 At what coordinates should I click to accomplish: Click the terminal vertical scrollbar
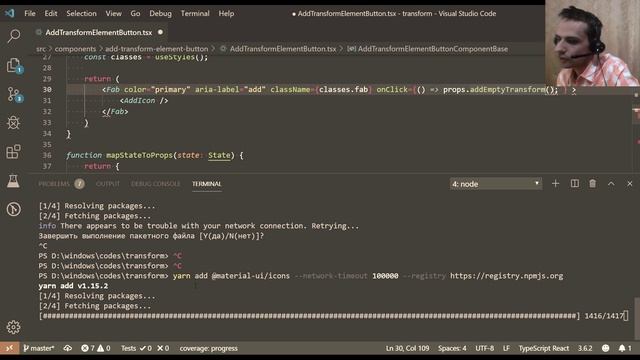637,318
